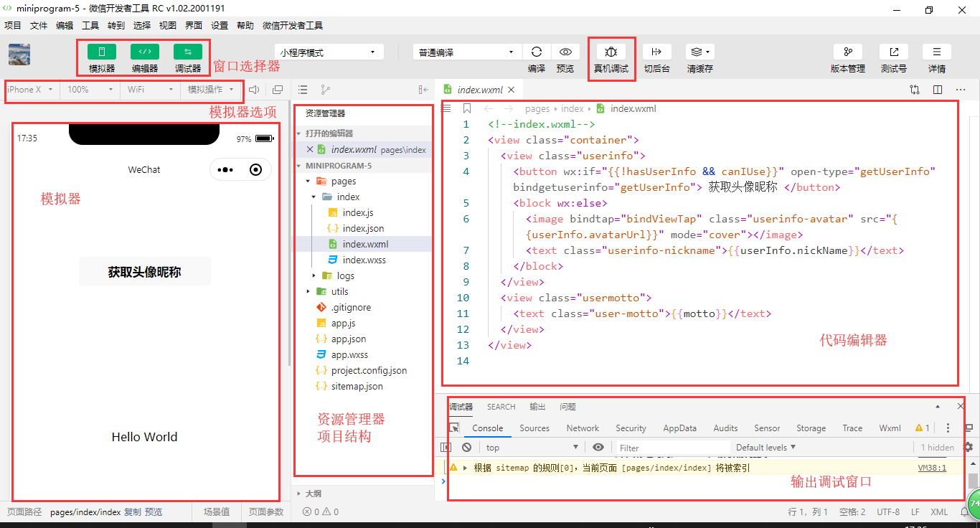Click the user avatar thumbnail in toolbar

coord(19,55)
